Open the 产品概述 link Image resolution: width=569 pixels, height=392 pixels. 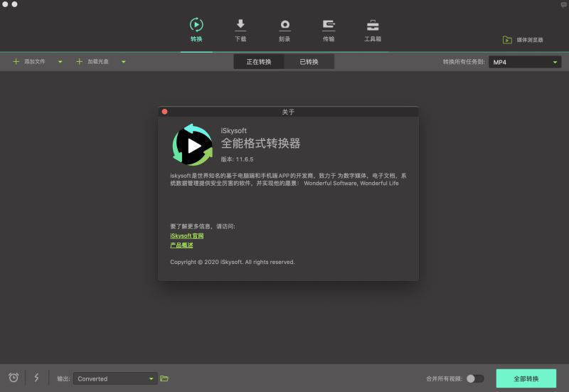[181, 245]
